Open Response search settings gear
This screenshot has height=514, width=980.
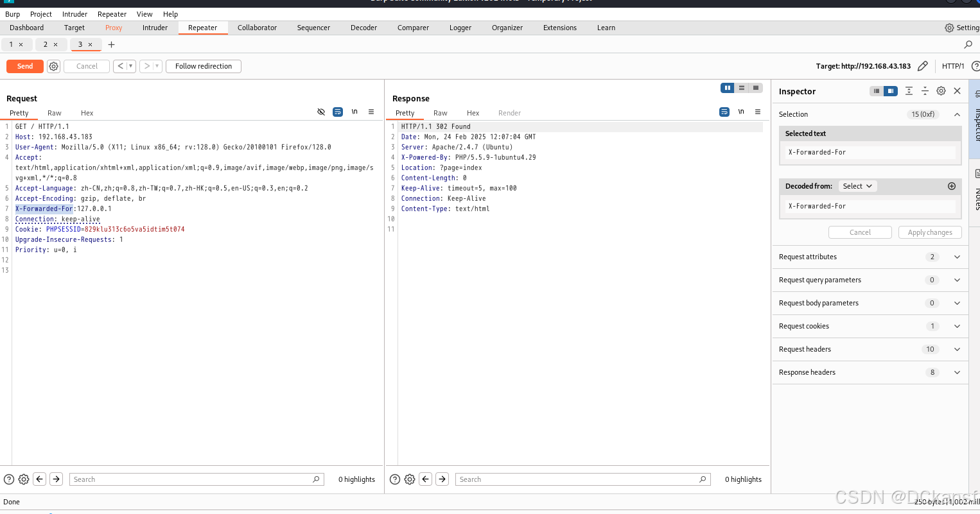410,479
